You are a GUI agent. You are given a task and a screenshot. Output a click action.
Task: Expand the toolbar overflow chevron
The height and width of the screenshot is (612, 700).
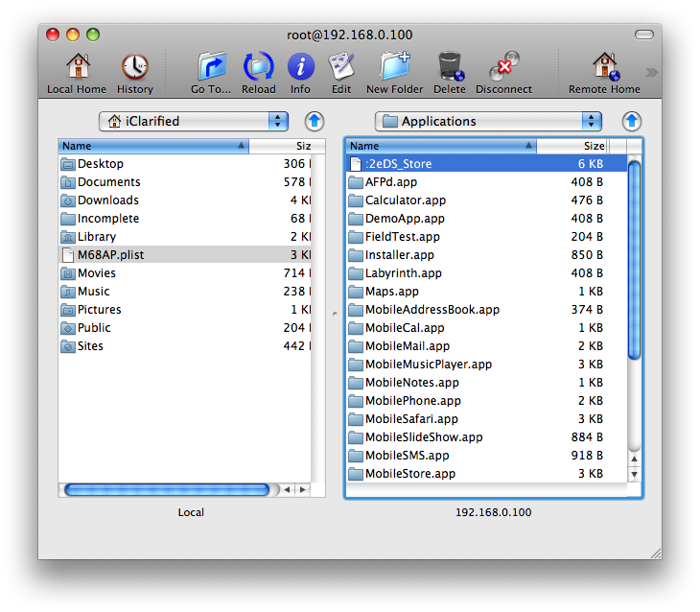tap(651, 72)
